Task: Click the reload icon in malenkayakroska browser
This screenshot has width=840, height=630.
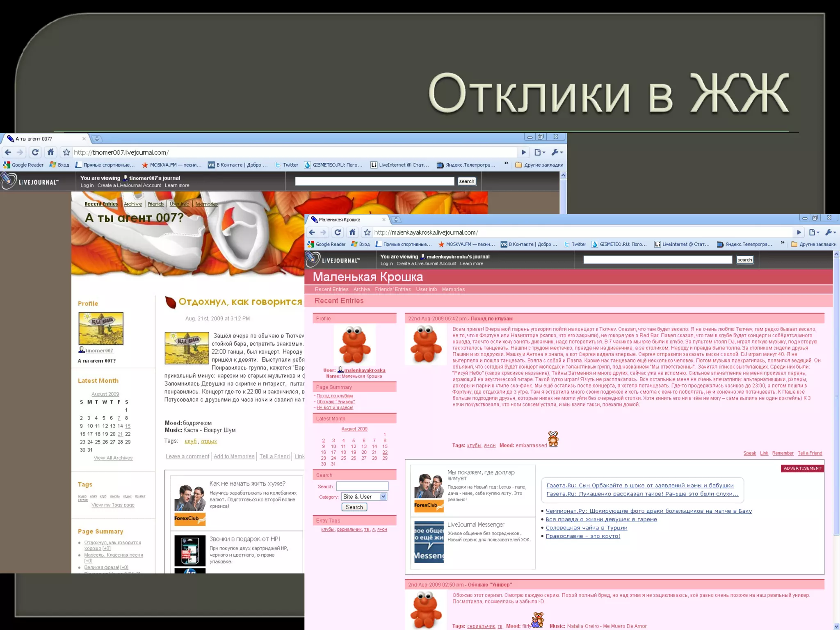Action: click(x=338, y=232)
